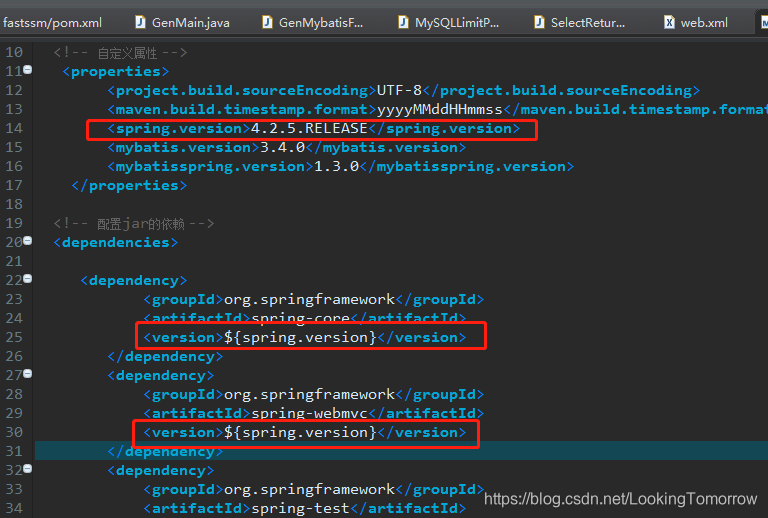Image resolution: width=768 pixels, height=518 pixels.
Task: Collapse the dependencies block at line 20
Action: 28,240
